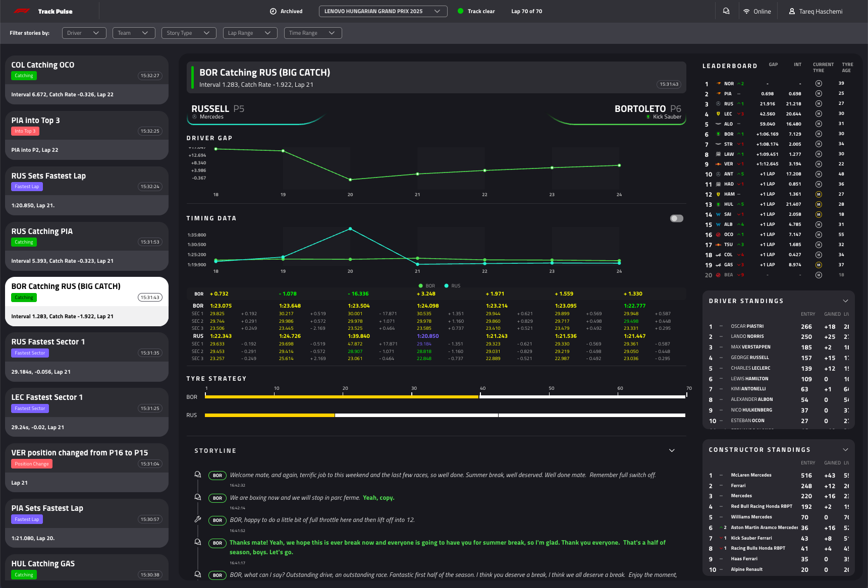Click the Ferrari logo beside LEC
This screenshot has width=868, height=588.
(x=718, y=114)
